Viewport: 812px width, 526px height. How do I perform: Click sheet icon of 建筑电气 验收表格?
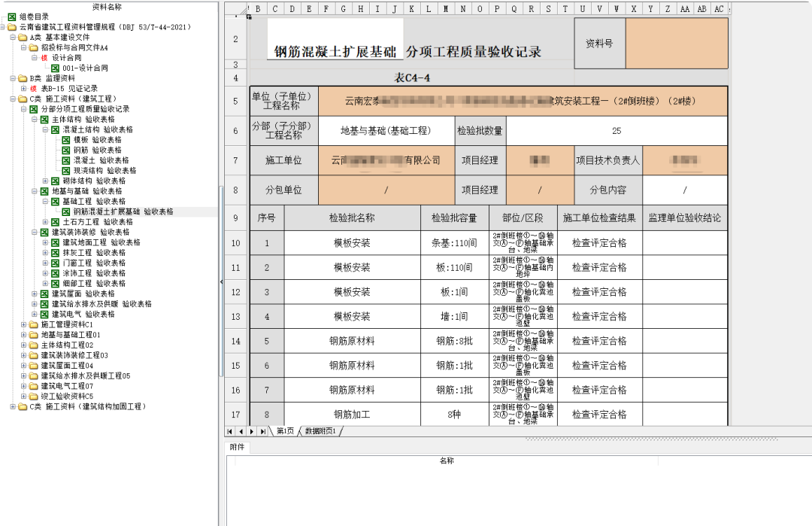44,315
